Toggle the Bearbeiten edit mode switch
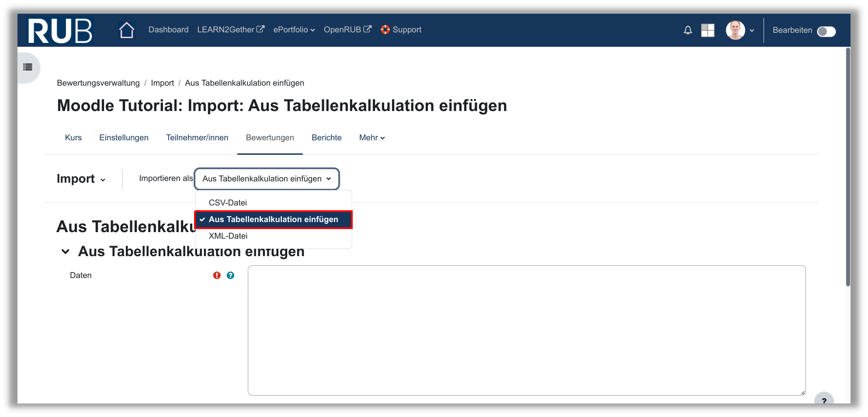The width and height of the screenshot is (868, 417). pyautogui.click(x=826, y=31)
